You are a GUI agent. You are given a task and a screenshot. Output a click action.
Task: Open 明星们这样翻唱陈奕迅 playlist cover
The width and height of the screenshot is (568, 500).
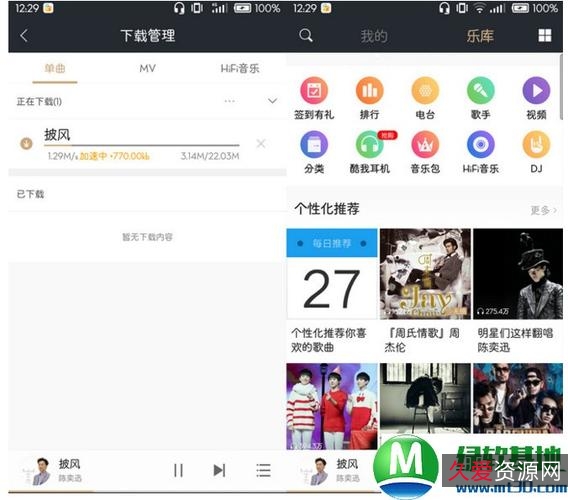(518, 274)
